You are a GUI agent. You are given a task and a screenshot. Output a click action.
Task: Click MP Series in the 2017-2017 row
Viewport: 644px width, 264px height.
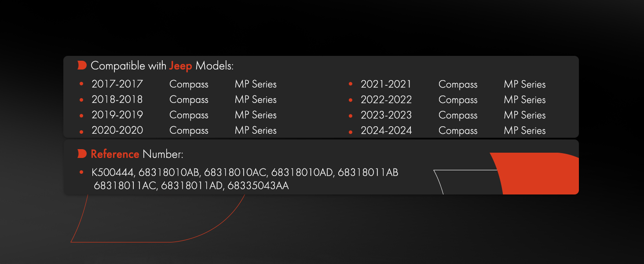[x=256, y=84]
